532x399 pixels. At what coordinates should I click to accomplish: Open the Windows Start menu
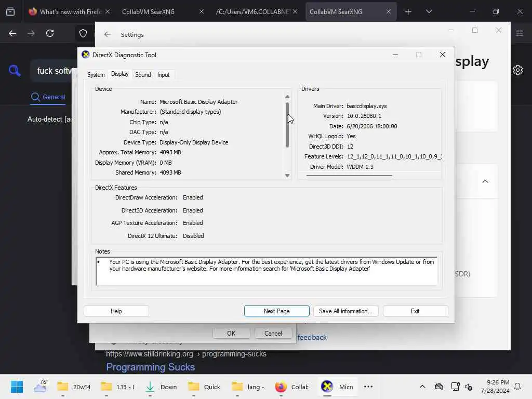pyautogui.click(x=17, y=387)
